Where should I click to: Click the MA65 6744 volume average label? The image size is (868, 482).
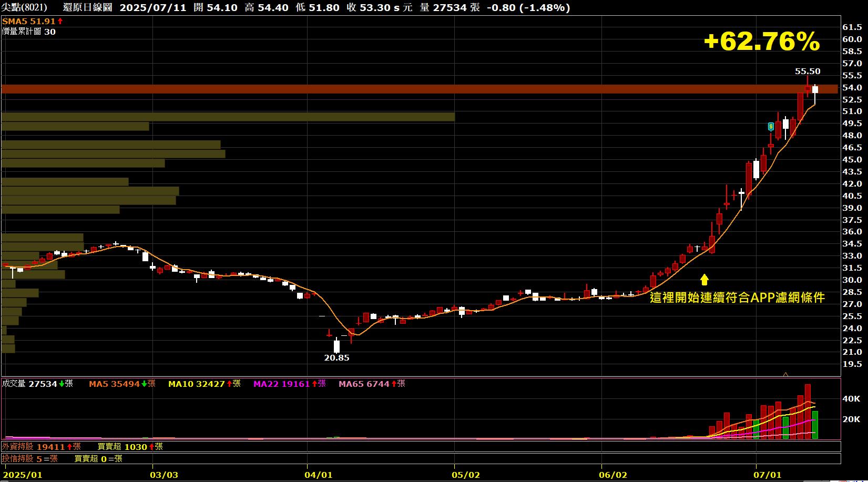364,384
